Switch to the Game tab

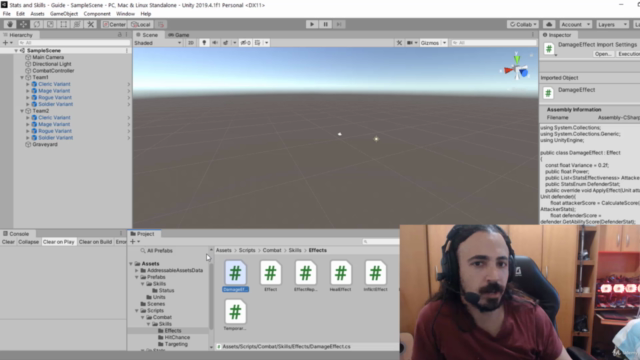(x=179, y=35)
